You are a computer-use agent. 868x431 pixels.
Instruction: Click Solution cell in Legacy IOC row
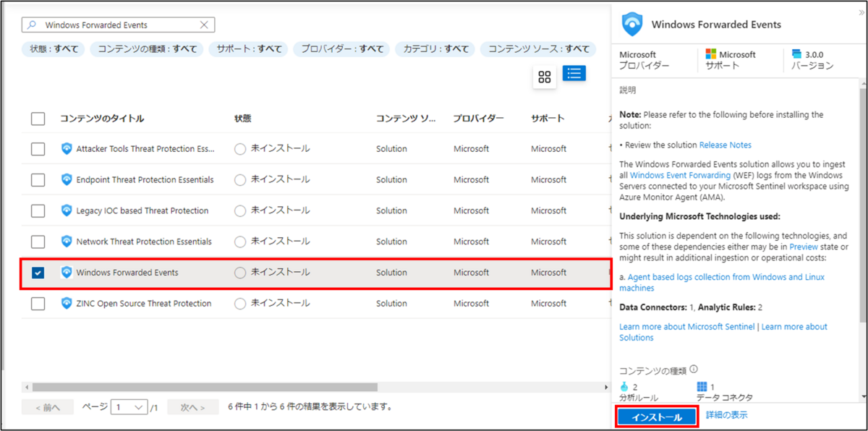[x=391, y=210]
